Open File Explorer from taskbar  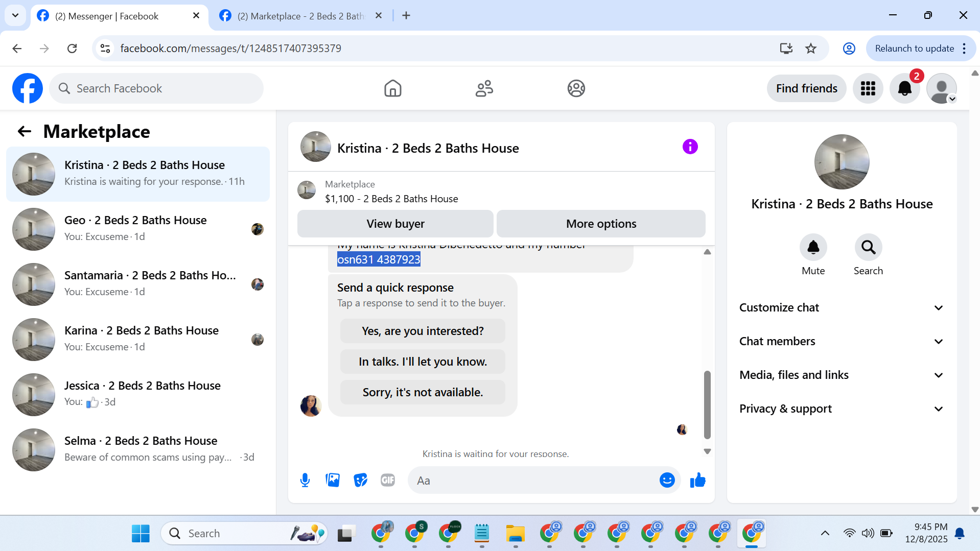pyautogui.click(x=516, y=533)
